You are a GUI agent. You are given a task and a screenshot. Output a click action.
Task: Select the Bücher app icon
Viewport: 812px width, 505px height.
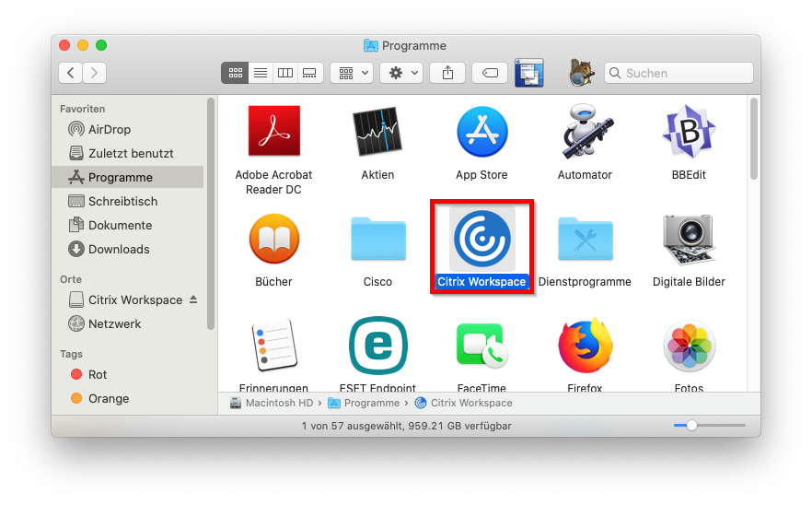tap(274, 239)
